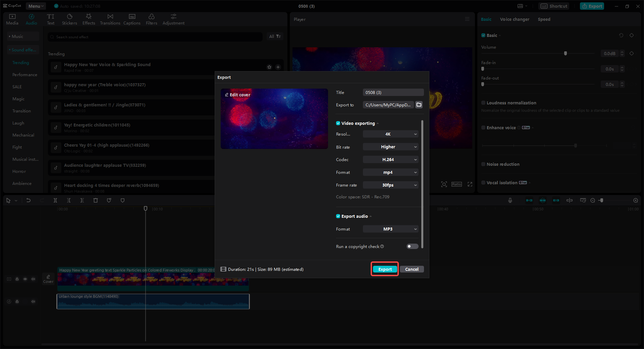This screenshot has width=644, height=349.
Task: Switch to the Voice changer tab
Action: (x=514, y=19)
